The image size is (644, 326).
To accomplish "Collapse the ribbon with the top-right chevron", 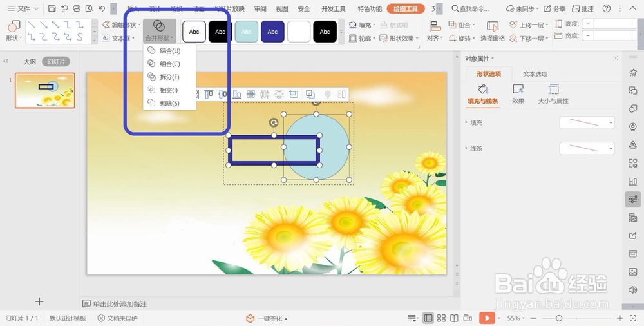I will [633, 8].
